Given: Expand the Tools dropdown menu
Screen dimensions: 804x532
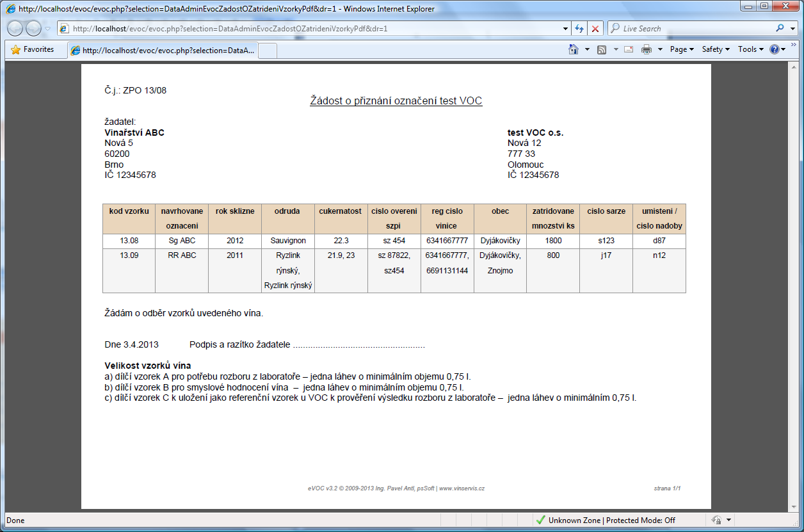Looking at the screenshot, I should 750,49.
